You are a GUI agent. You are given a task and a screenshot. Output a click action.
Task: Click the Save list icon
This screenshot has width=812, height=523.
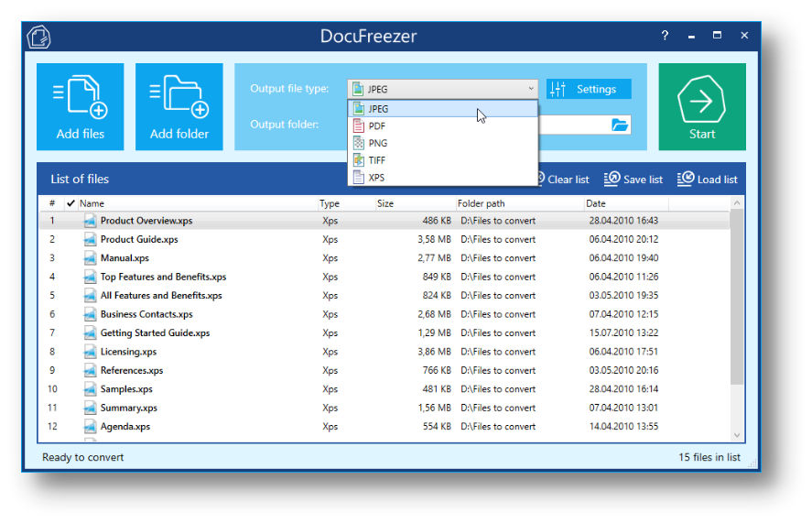point(633,180)
